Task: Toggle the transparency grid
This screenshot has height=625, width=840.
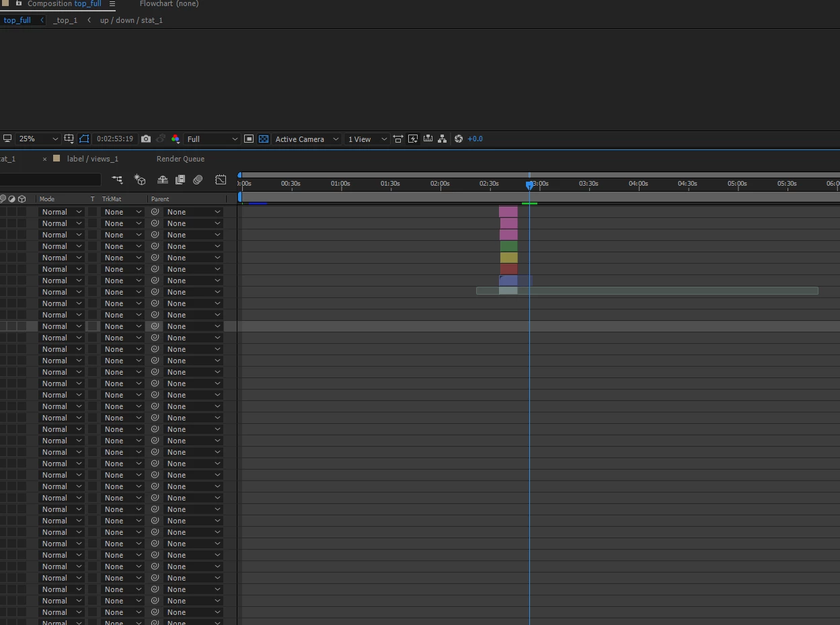Action: 264,139
